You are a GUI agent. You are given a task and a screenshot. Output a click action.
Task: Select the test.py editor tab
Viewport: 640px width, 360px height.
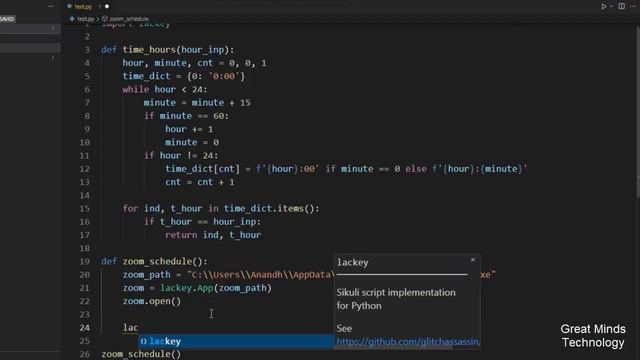83,7
